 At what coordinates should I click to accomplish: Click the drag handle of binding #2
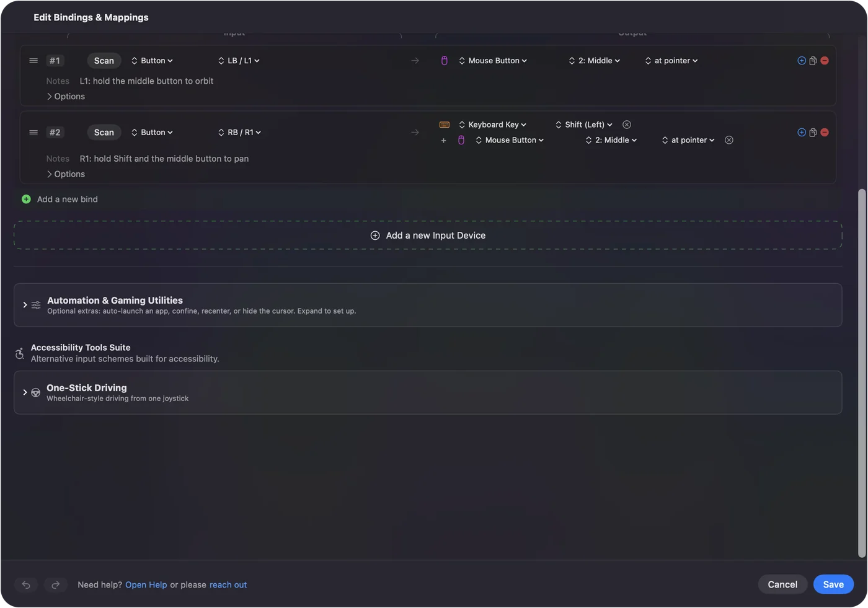(x=33, y=133)
